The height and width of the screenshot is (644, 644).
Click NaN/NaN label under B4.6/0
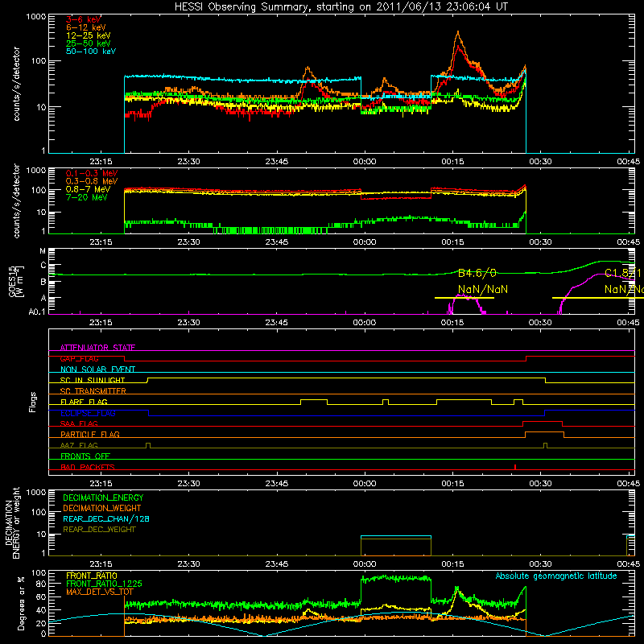483,290
